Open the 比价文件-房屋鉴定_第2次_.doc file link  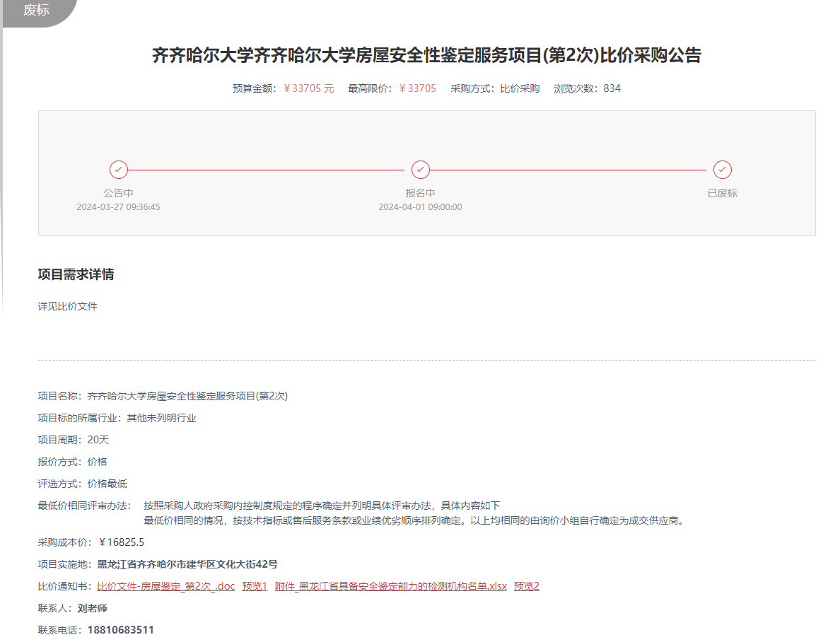click(x=165, y=586)
